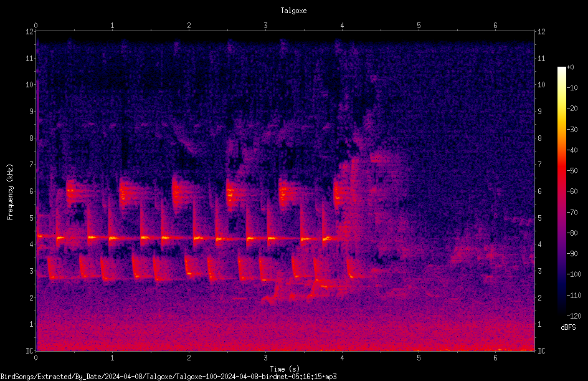Click the -50 mark on the color scale
Screen dimensions: 588x381
[x=572, y=170]
